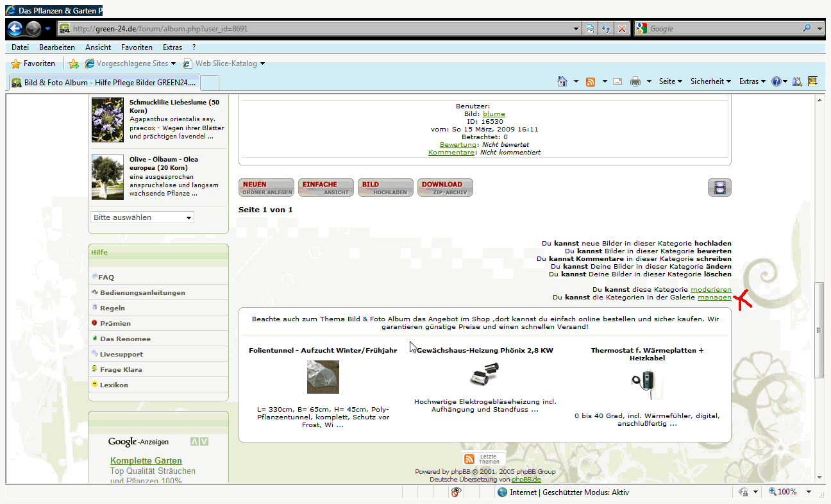Screen dimensions: 831x504
Task: Expand the Sicherheit toolbar dropdown
Action: [710, 81]
